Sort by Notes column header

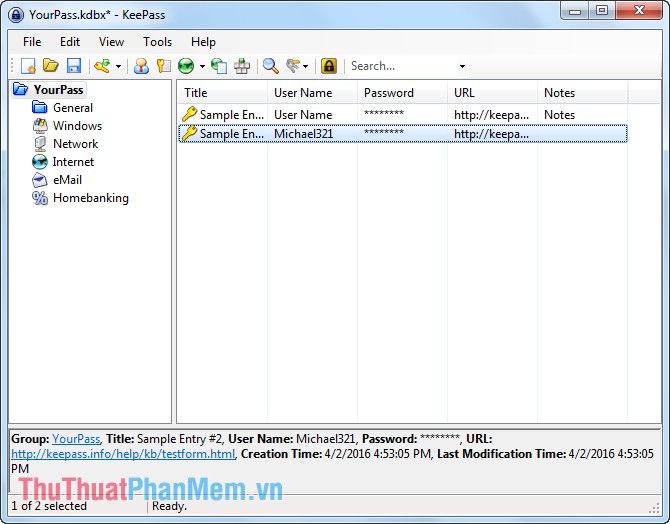click(x=582, y=93)
